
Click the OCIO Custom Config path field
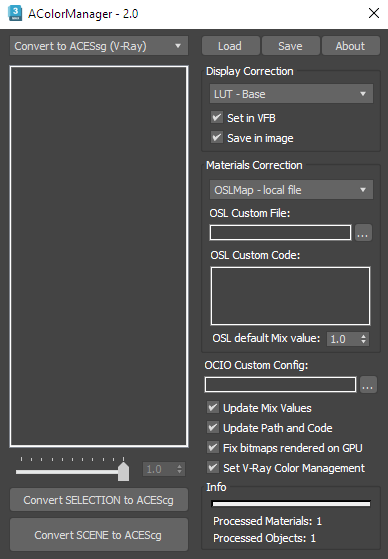pos(280,385)
